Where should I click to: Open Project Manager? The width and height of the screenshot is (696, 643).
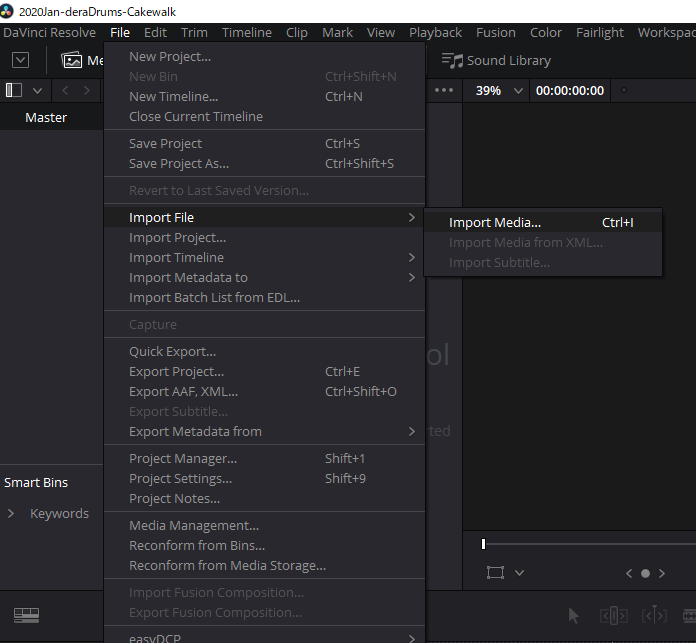pyautogui.click(x=265, y=458)
